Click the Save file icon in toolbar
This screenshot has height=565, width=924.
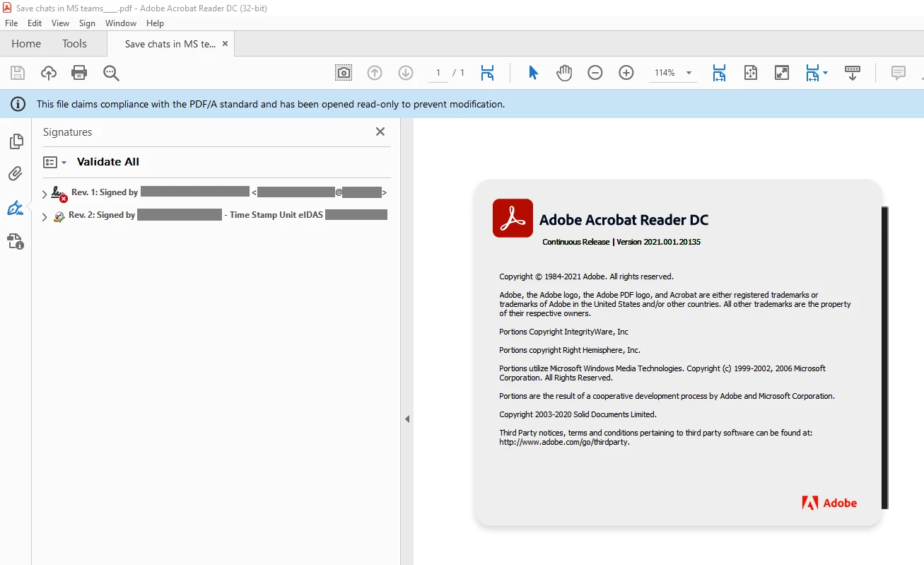tap(18, 72)
